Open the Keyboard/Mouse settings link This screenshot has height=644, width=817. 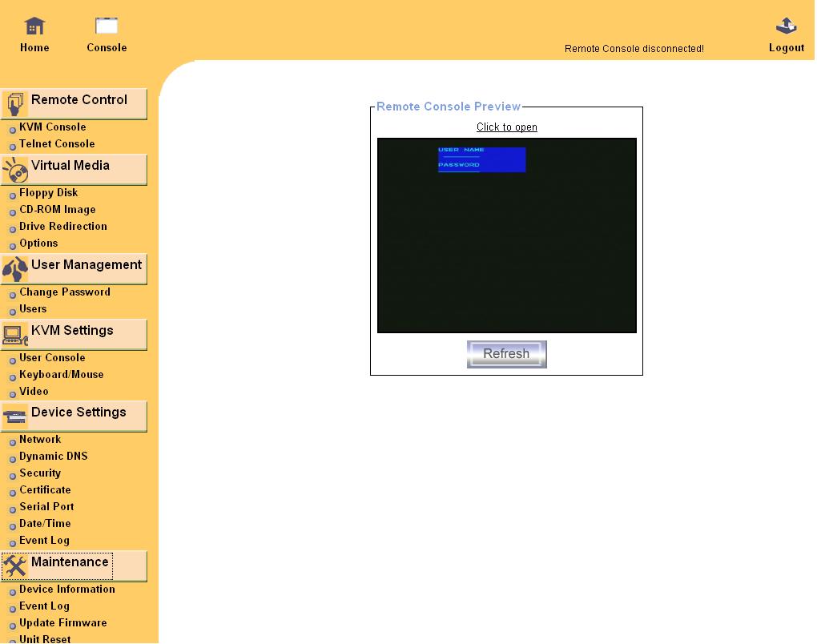[61, 375]
